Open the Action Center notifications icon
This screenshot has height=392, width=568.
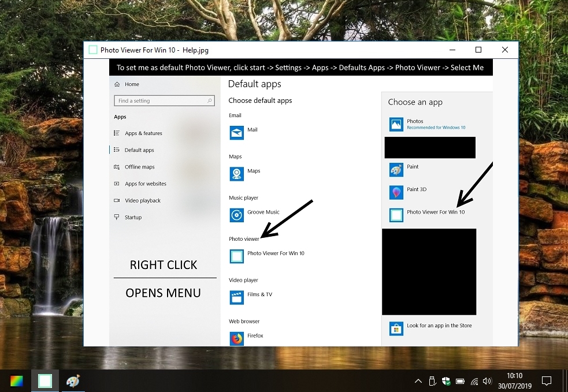coord(546,381)
